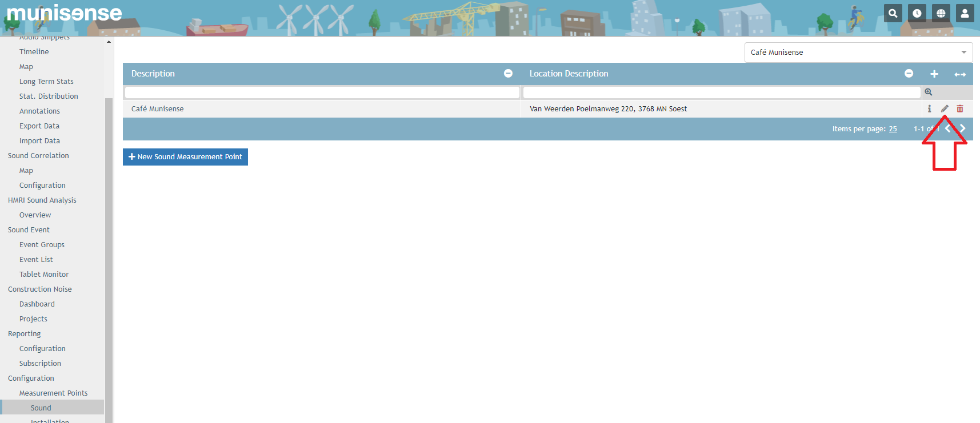Delete Café Munisense using the red trash icon
This screenshot has width=980, height=423.
960,109
